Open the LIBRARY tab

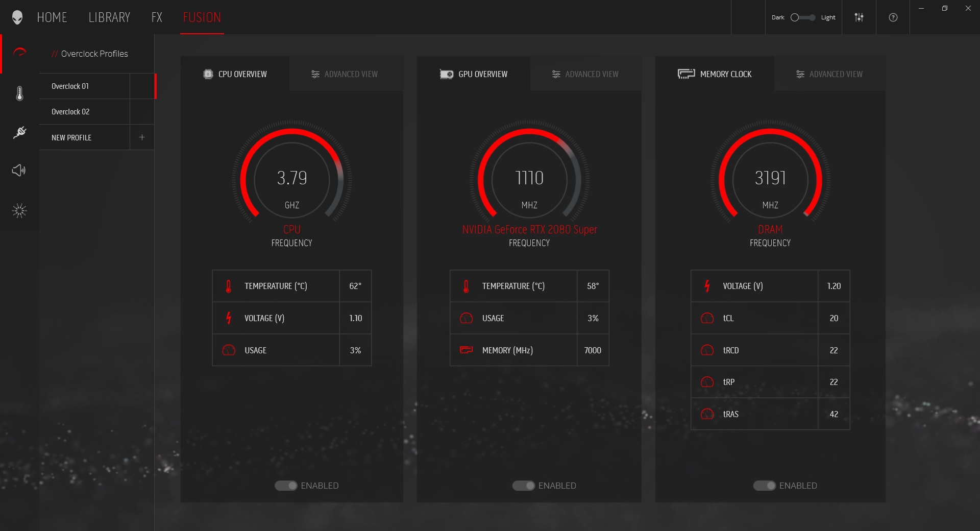point(109,17)
